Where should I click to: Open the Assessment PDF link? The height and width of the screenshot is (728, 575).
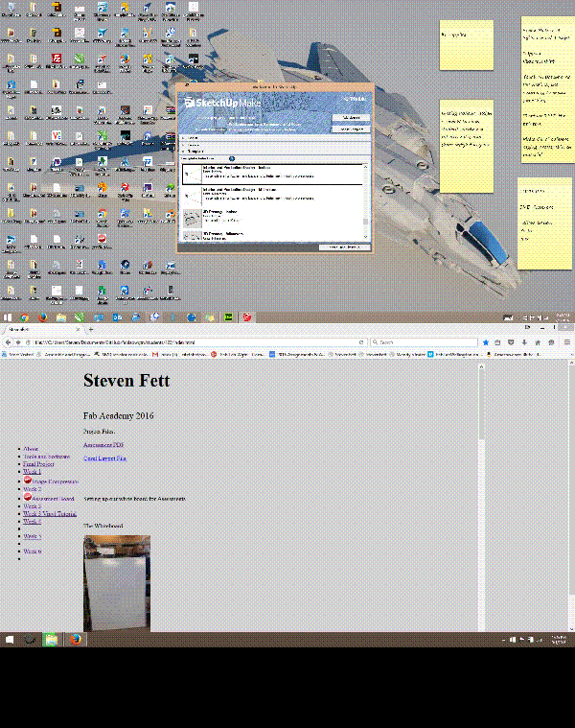coord(103,445)
